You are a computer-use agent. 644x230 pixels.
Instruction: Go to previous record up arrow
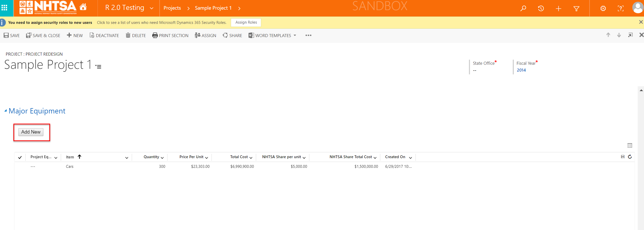point(608,35)
